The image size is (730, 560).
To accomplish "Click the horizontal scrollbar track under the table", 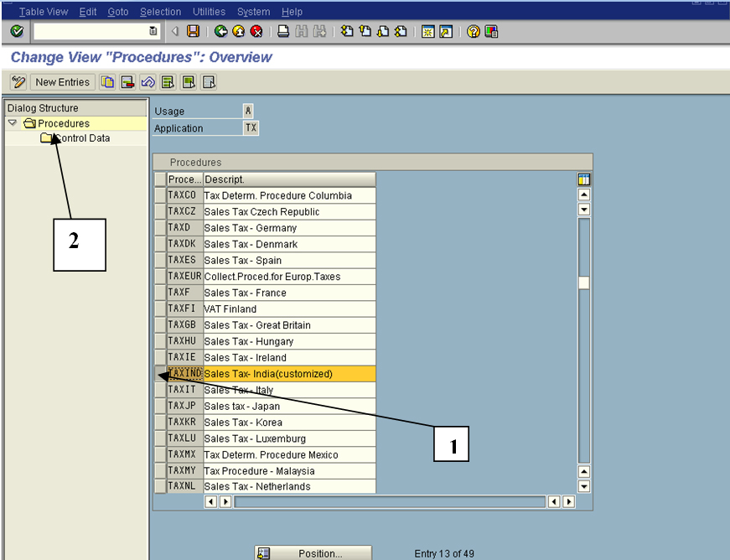I will click(x=390, y=501).
